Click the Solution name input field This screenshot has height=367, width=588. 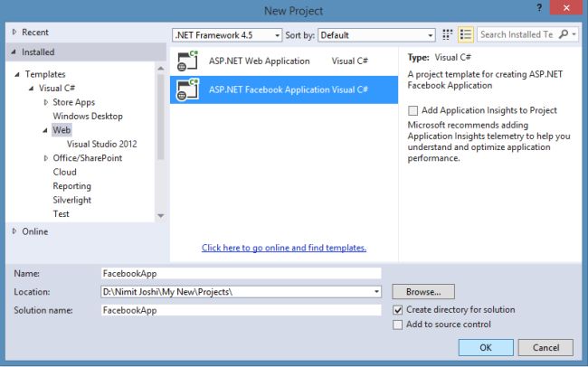pos(242,310)
